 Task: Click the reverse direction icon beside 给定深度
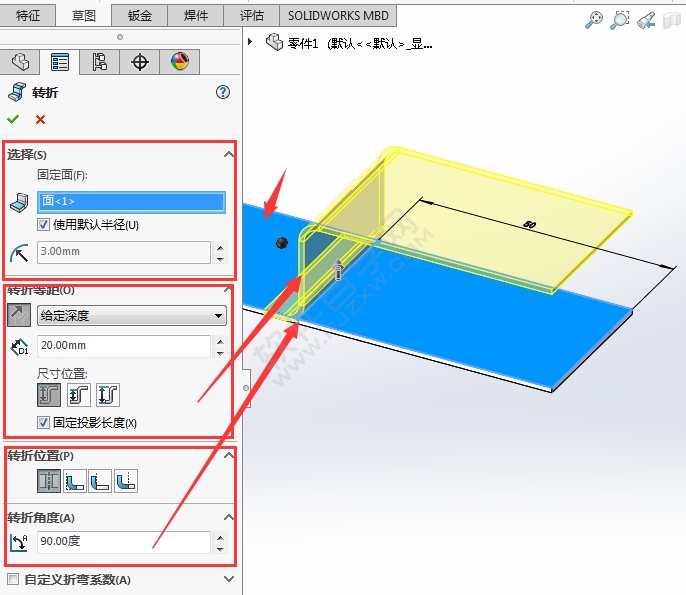(x=19, y=316)
